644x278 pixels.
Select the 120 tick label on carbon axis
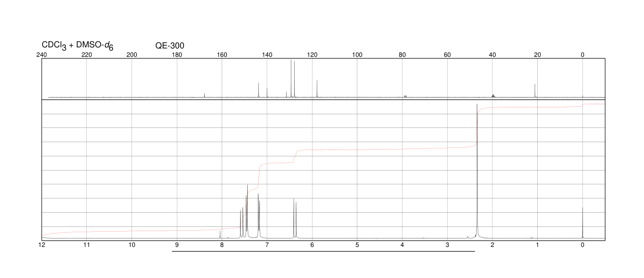pos(312,55)
